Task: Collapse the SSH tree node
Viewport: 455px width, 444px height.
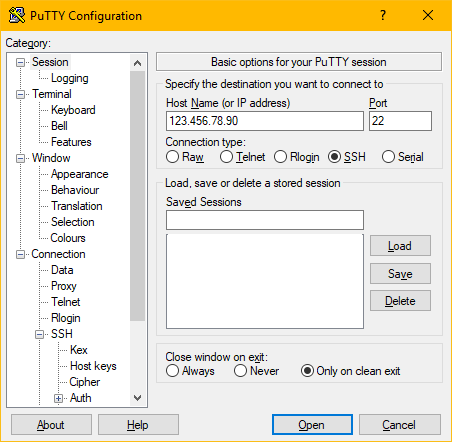Action: pyautogui.click(x=39, y=334)
